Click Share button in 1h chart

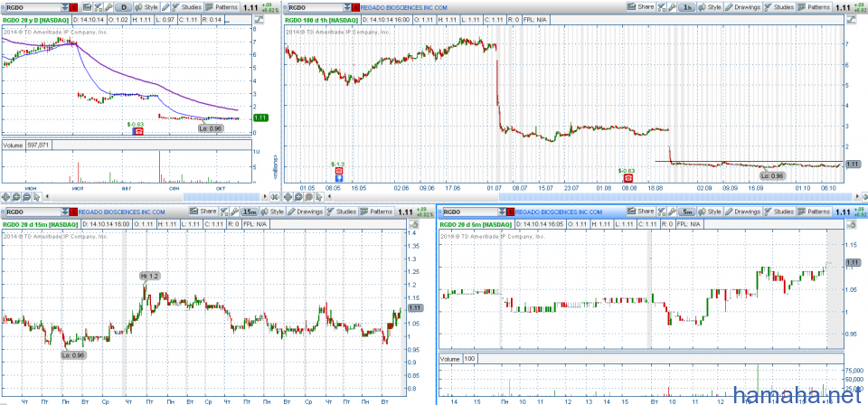(x=641, y=7)
